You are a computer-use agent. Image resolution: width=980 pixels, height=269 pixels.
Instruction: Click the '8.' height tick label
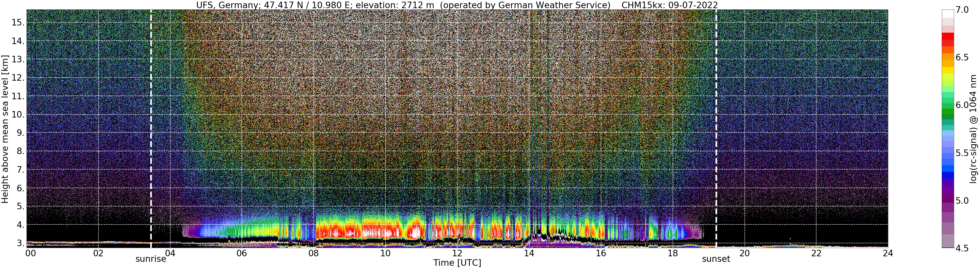20,151
